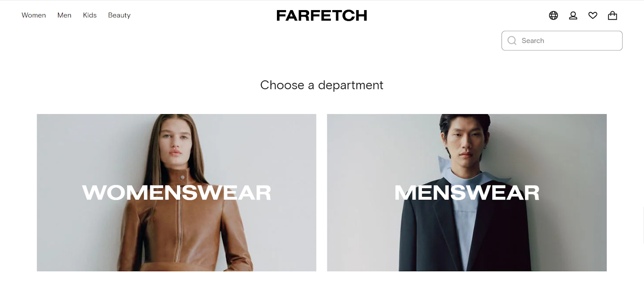Viewport: 644px width, 285px height.
Task: Click the Choose a department heading
Action: coord(322,85)
